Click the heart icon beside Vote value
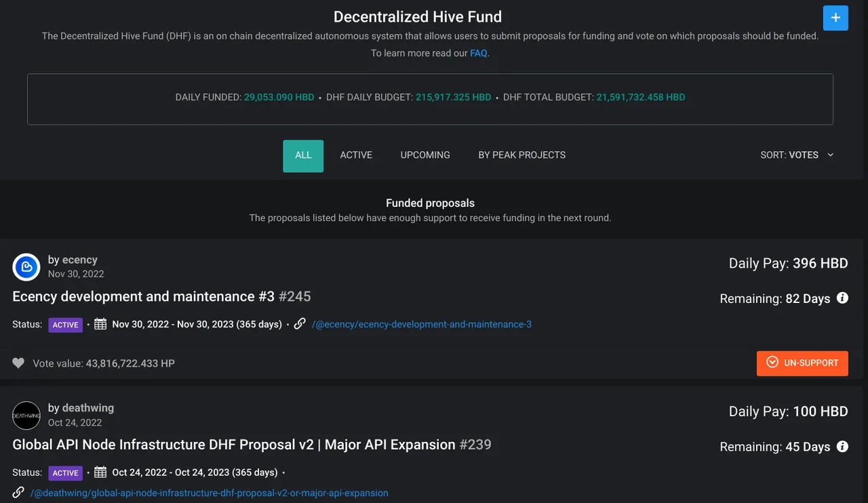868x503 pixels. [x=18, y=363]
